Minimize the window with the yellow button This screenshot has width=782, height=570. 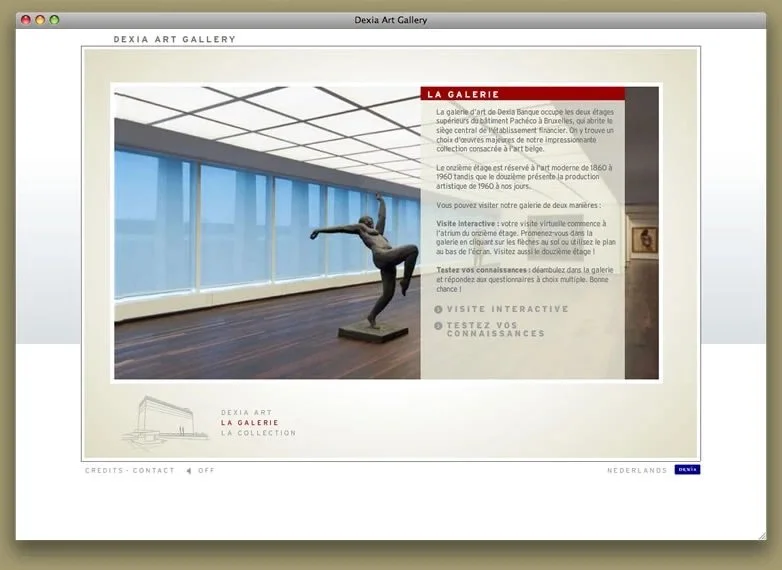tap(40, 19)
